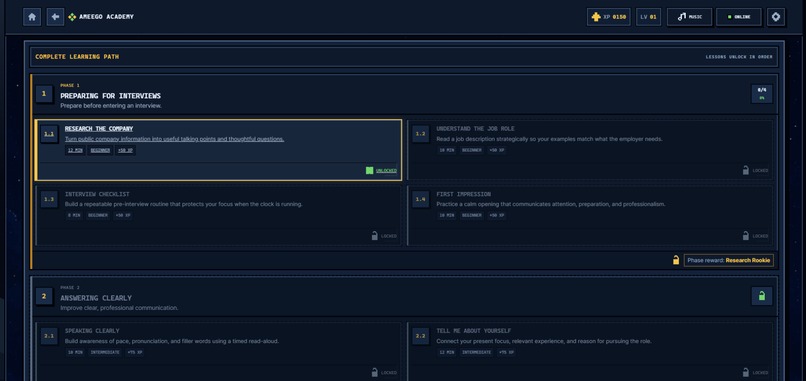Viewport: 806px width, 381px height.
Task: Click the lock icon on Interview Checklist
Action: [x=375, y=236]
